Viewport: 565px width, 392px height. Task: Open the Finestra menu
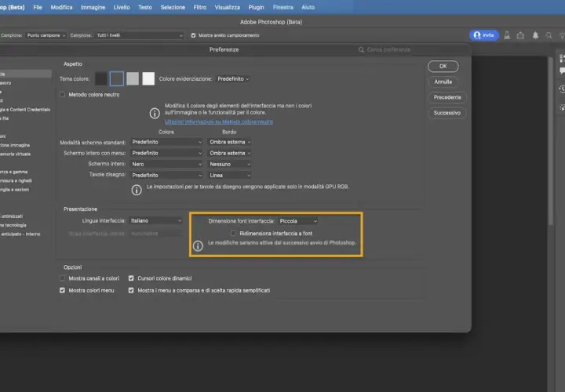(x=282, y=7)
